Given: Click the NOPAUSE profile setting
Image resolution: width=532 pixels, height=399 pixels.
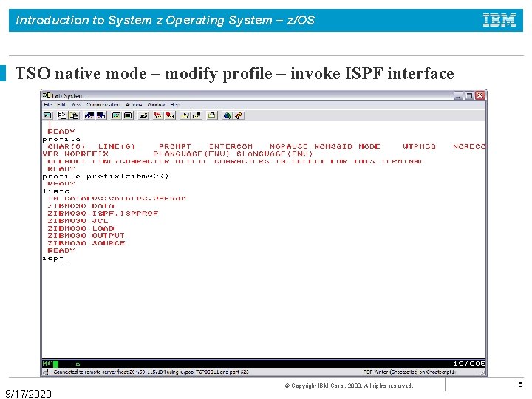Looking at the screenshot, I should tap(289, 146).
